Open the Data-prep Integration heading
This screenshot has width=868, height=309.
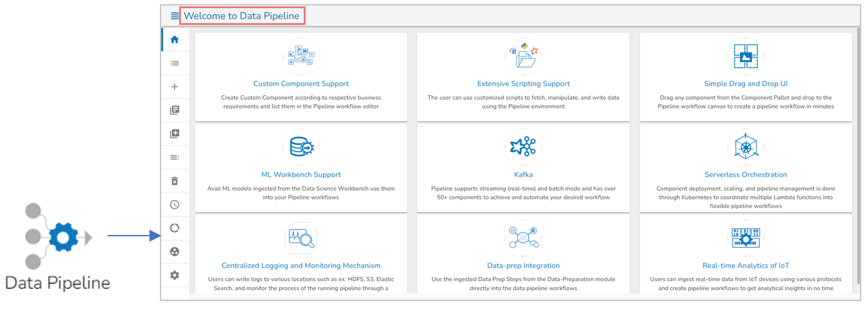[x=523, y=265]
